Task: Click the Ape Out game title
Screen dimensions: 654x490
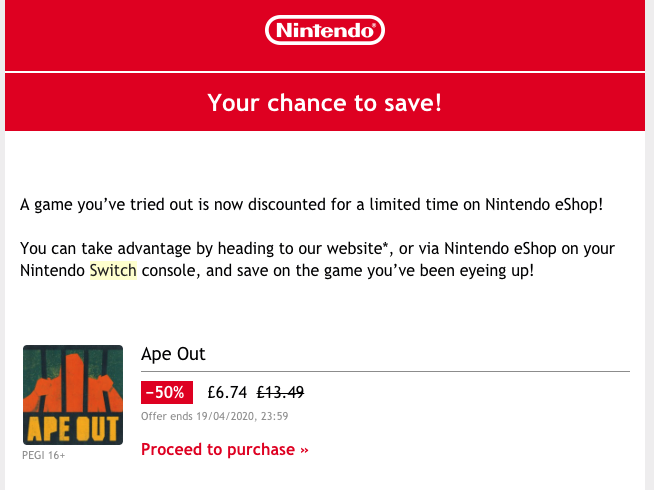Action: click(x=173, y=354)
